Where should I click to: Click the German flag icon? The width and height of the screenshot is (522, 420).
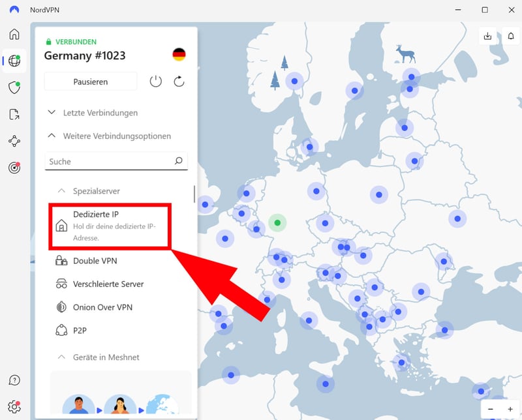tap(179, 55)
